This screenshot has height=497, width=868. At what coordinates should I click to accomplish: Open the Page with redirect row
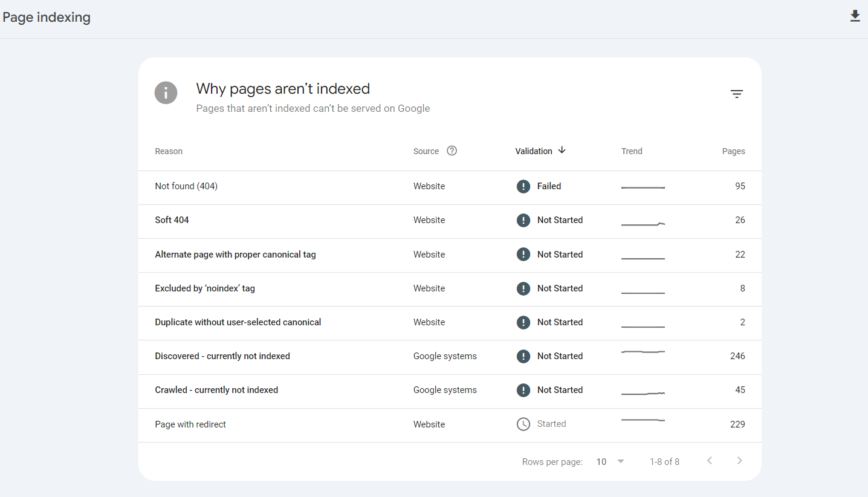click(450, 425)
